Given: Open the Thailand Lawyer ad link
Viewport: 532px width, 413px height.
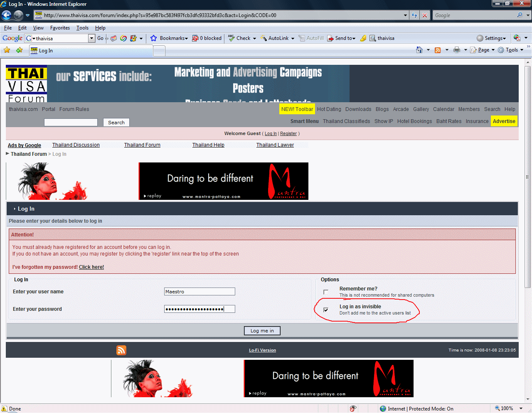Looking at the screenshot, I should click(275, 145).
